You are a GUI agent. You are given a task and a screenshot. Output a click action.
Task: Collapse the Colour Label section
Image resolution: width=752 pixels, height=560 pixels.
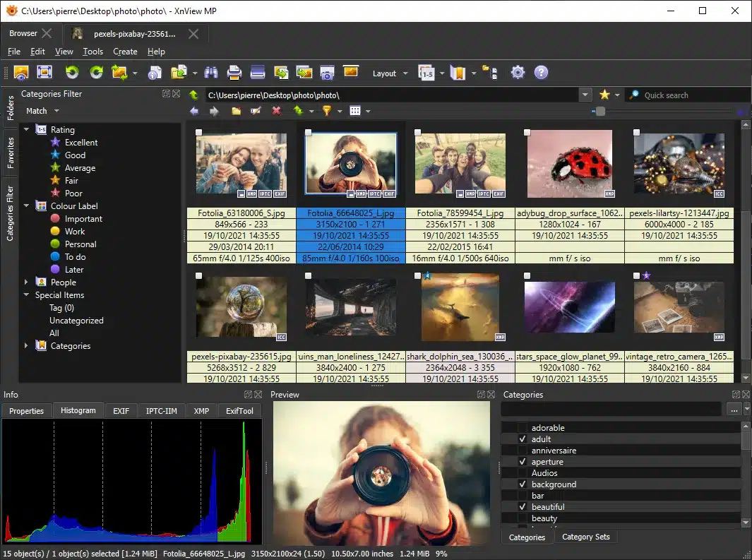(26, 205)
